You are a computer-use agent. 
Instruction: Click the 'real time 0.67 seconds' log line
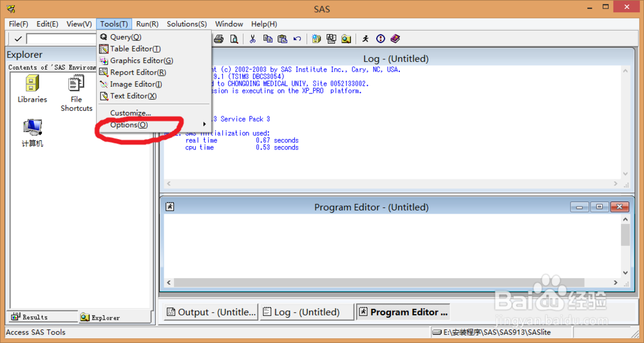242,140
